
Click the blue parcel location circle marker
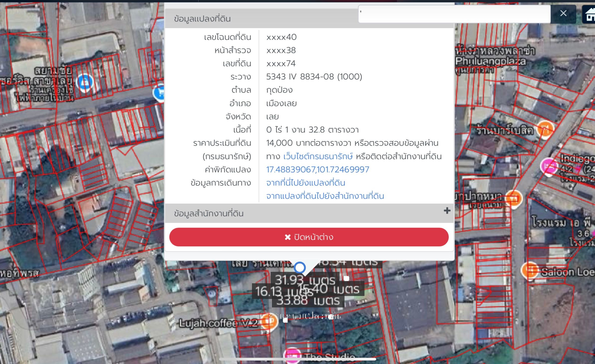300,268
